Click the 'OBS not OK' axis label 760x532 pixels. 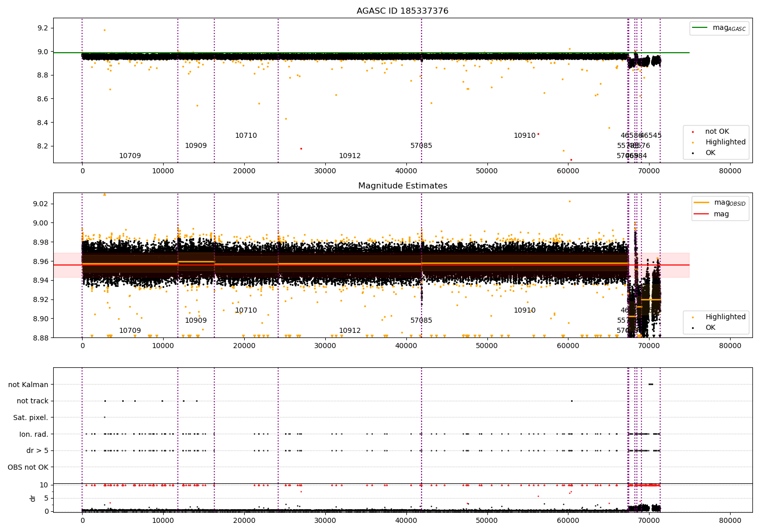28,467
